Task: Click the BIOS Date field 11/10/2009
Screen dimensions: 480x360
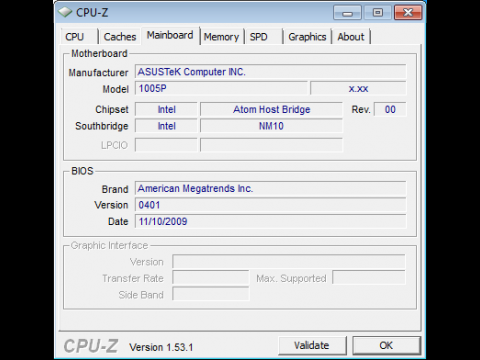Action: click(x=270, y=221)
